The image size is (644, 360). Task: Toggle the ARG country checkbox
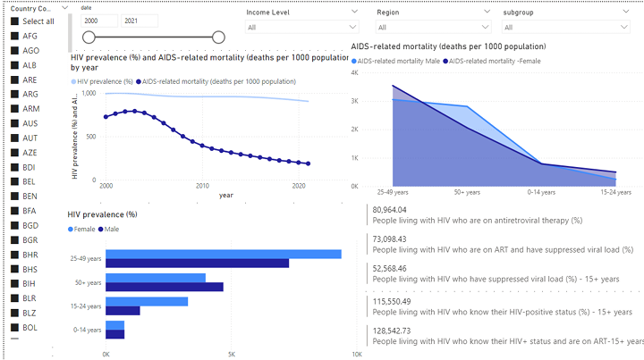point(15,95)
